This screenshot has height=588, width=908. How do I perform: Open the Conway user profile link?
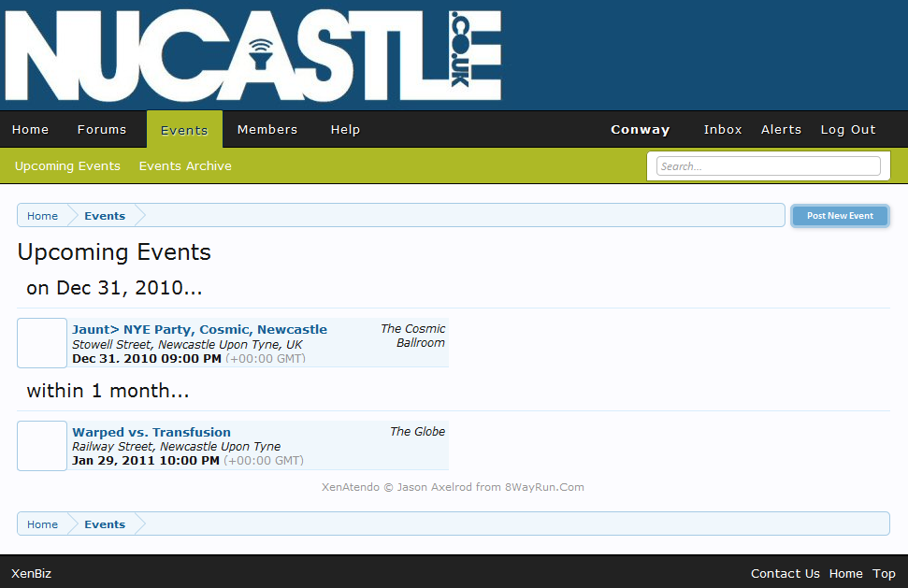[641, 130]
